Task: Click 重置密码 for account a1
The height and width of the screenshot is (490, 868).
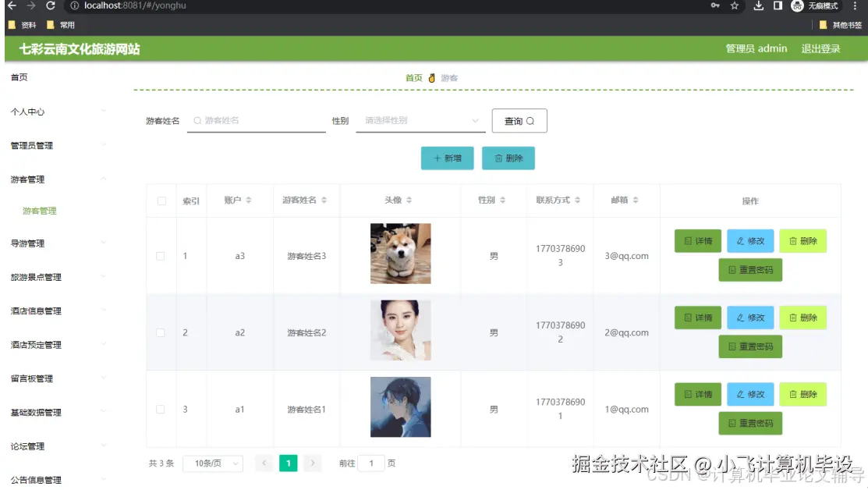Action: click(750, 423)
